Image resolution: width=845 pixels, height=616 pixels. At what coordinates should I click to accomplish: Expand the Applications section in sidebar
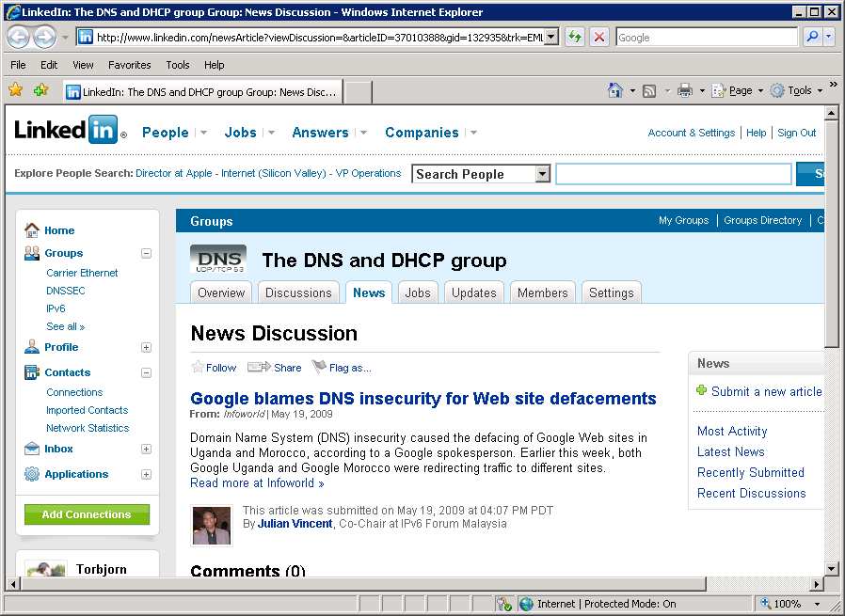click(146, 474)
